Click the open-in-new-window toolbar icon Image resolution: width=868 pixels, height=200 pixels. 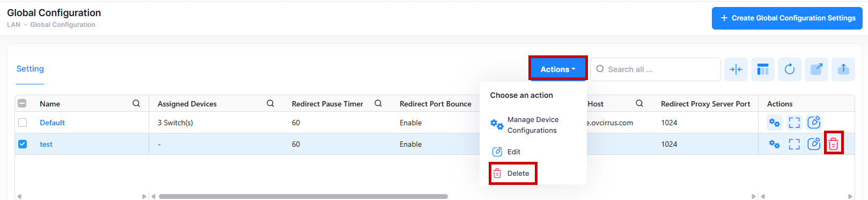816,69
